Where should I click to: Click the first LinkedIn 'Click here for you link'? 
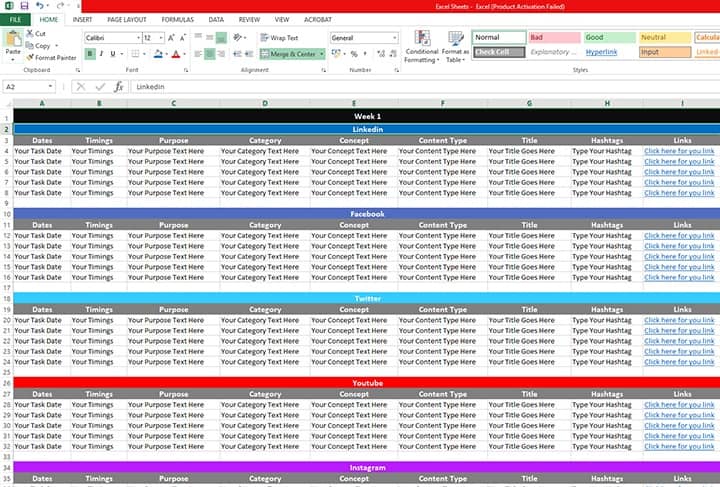(679, 151)
